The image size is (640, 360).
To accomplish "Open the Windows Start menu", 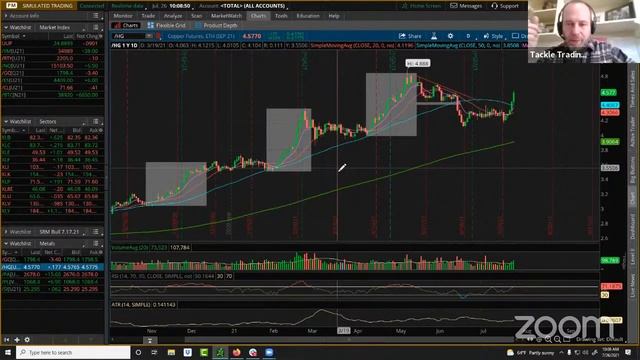I will (8, 352).
